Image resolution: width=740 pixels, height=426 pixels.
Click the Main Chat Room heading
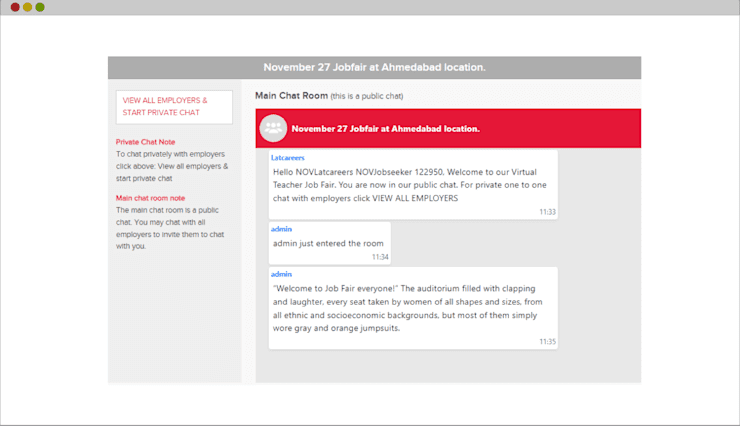click(291, 96)
